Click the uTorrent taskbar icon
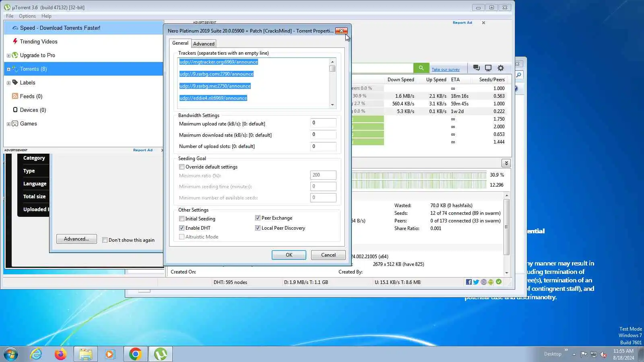The height and width of the screenshot is (362, 644). tap(161, 354)
